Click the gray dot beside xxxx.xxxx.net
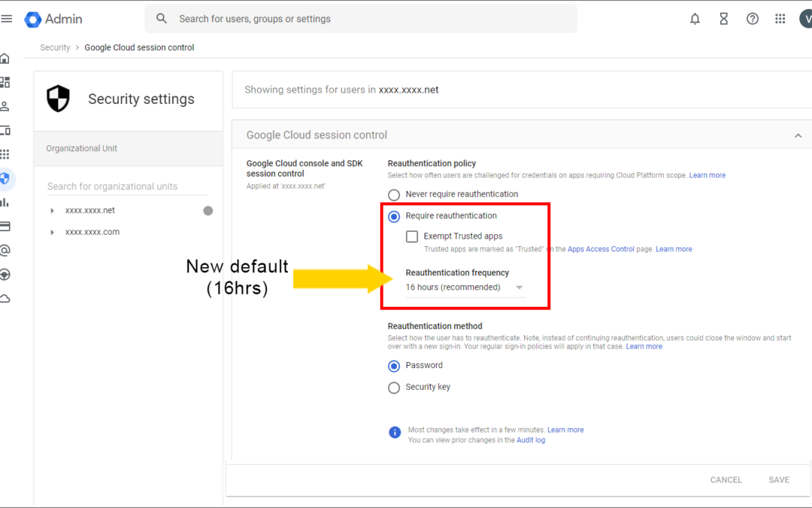Image resolution: width=812 pixels, height=508 pixels. coord(208,211)
